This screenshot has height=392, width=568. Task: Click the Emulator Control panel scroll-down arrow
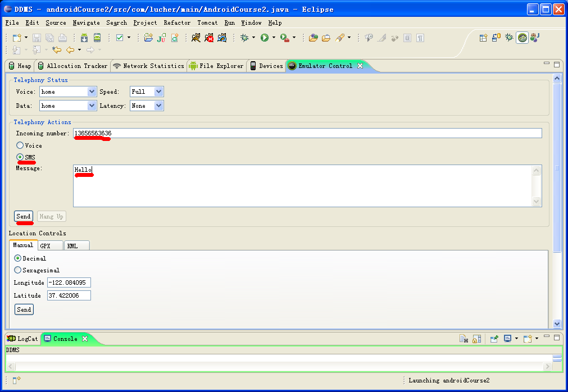[557, 323]
